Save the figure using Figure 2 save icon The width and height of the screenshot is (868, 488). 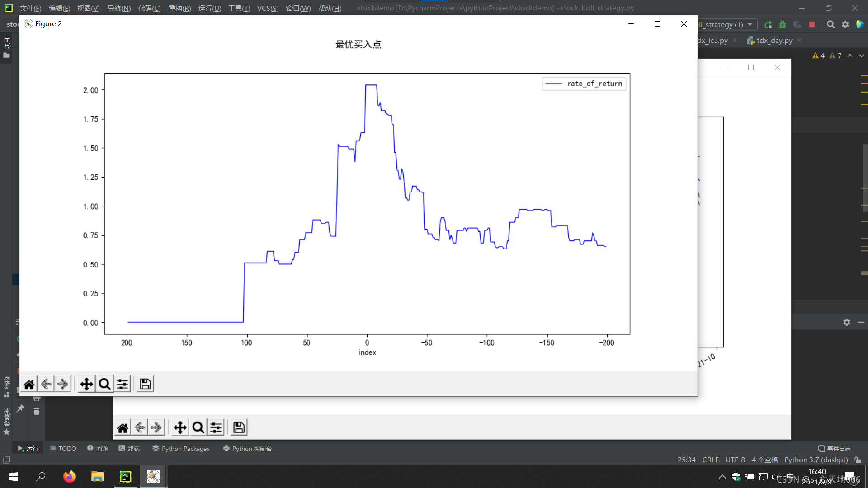pyautogui.click(x=145, y=384)
